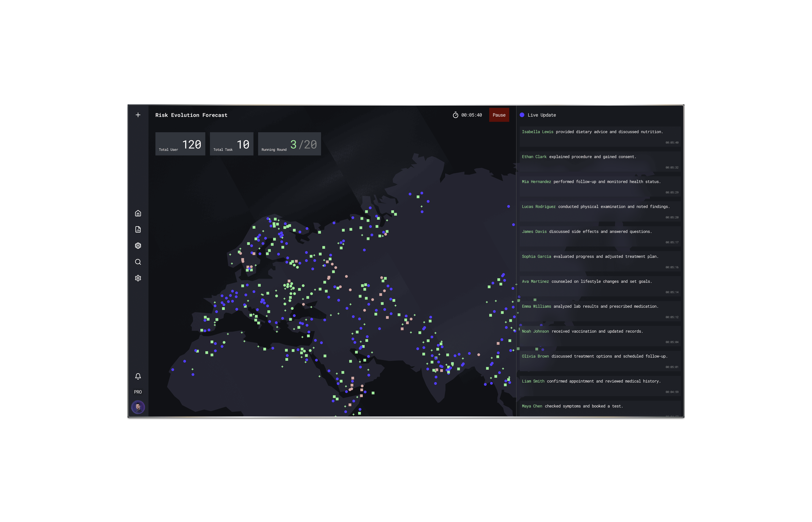This screenshot has width=812, height=522.
Task: Select the Total Task 10 card
Action: pos(231,144)
